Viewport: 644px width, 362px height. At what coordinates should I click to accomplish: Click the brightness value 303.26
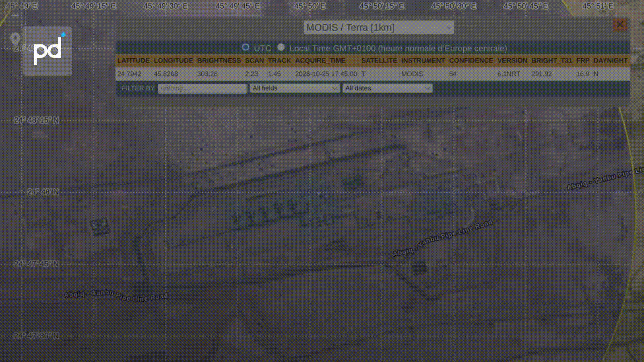click(x=207, y=74)
